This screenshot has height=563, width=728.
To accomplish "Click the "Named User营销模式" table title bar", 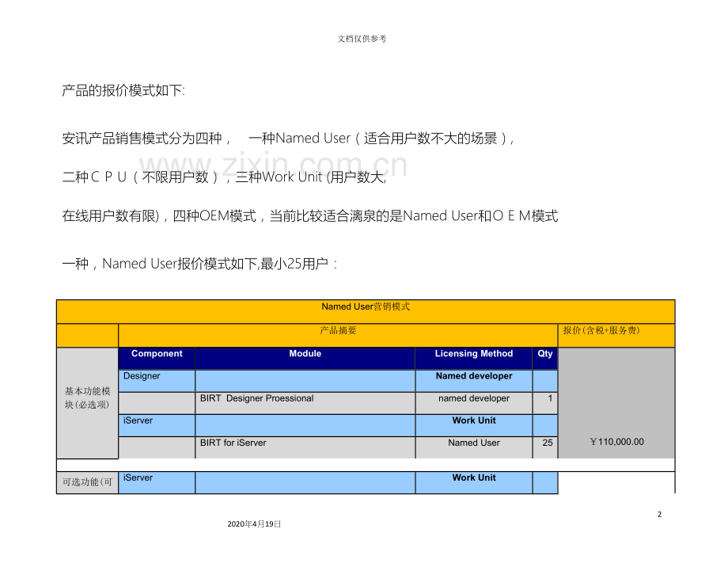I will pyautogui.click(x=366, y=306).
